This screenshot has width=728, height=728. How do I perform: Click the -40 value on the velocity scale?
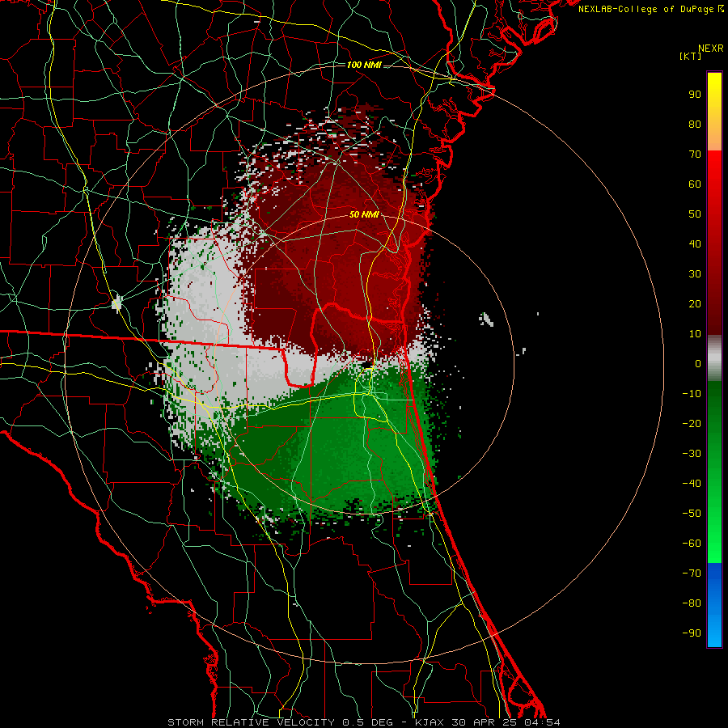coord(692,484)
